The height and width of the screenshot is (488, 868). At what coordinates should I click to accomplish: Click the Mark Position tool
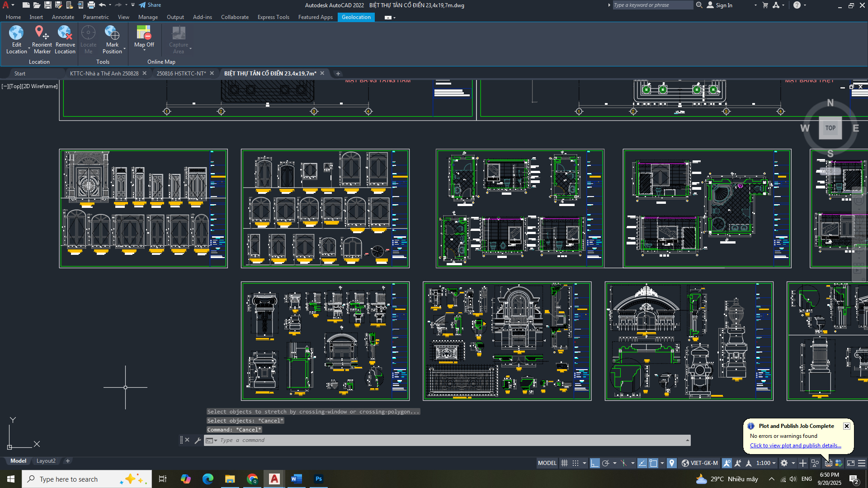coord(112,33)
